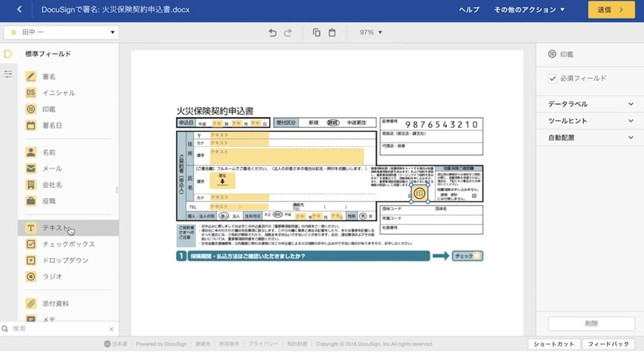This screenshot has width=644, height=362.
Task: Open the 97% zoom dropdown
Action: [371, 33]
